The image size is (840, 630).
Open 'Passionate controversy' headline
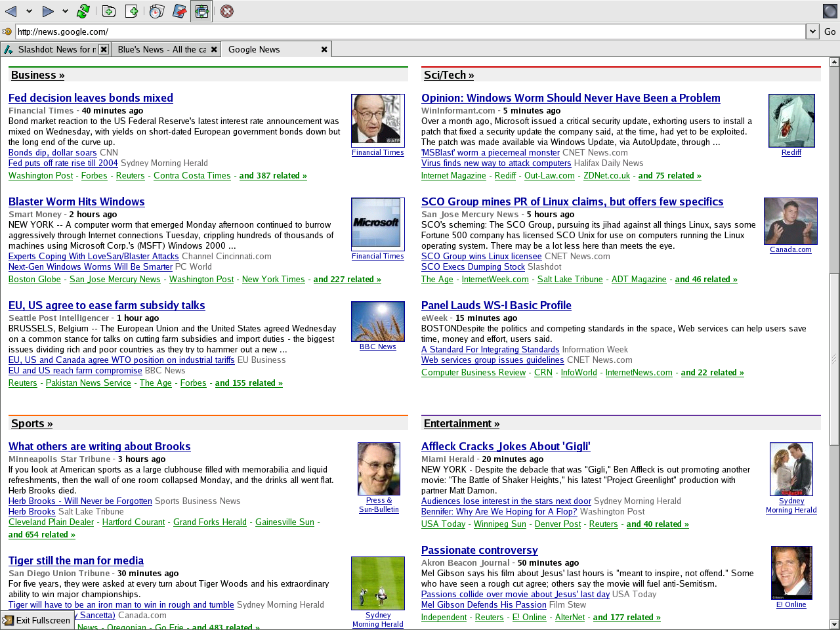pyautogui.click(x=480, y=550)
